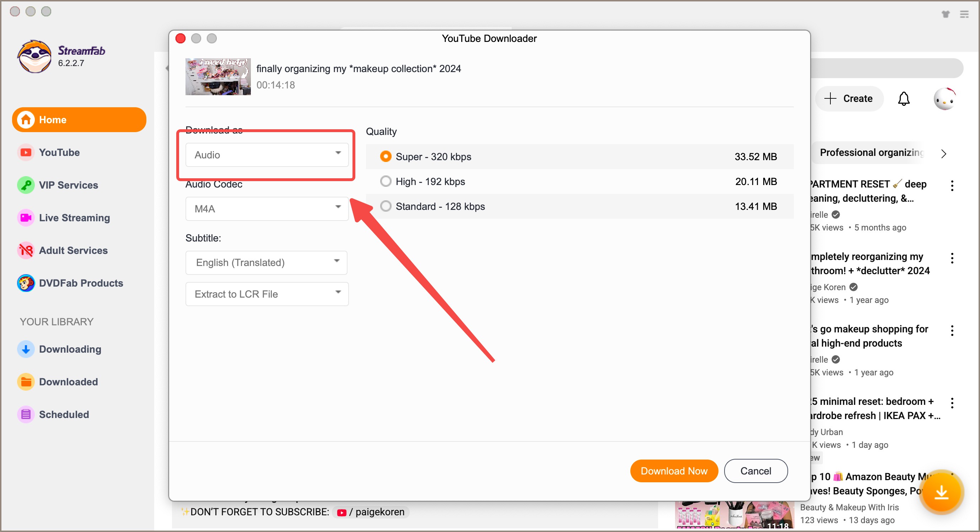Open options for minimal reset bedroom video
The image size is (980, 532).
point(952,403)
